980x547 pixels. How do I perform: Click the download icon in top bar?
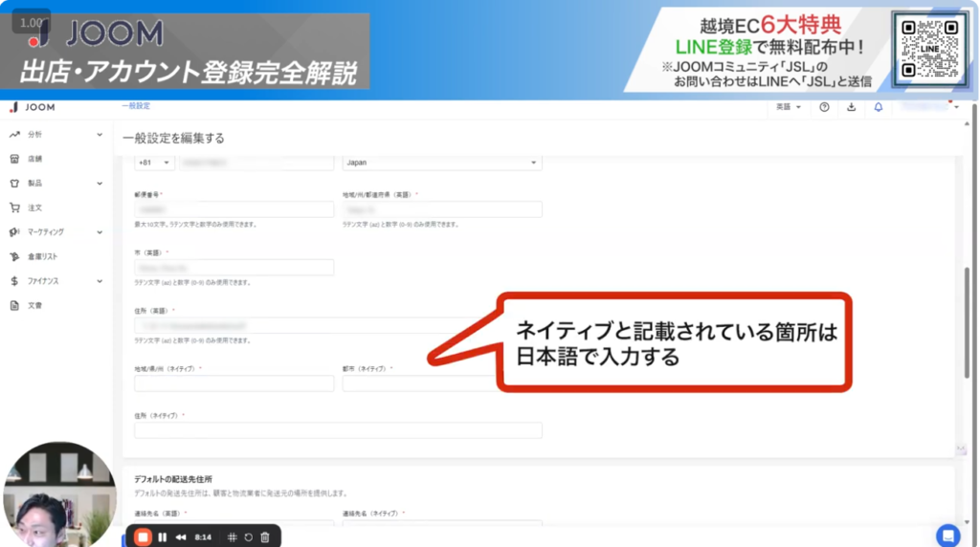pyautogui.click(x=851, y=107)
